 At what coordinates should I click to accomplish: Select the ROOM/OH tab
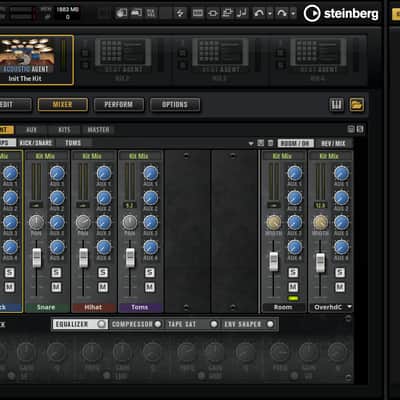pyautogui.click(x=295, y=143)
